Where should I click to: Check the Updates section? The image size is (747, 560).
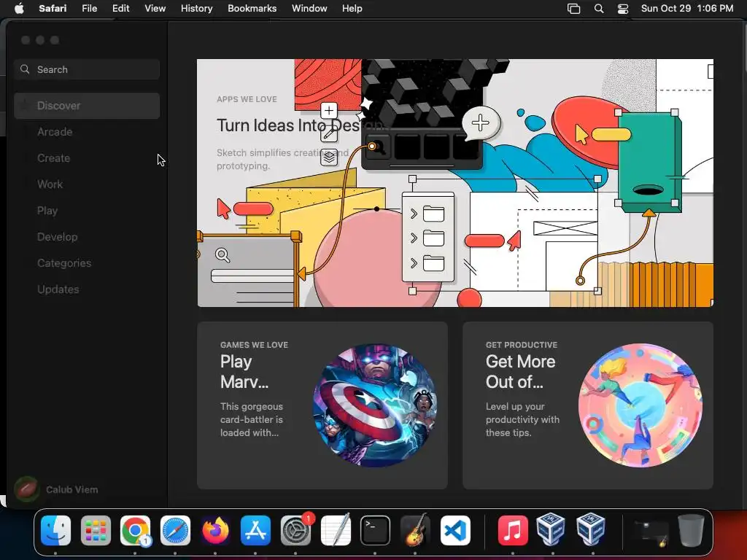(87, 289)
